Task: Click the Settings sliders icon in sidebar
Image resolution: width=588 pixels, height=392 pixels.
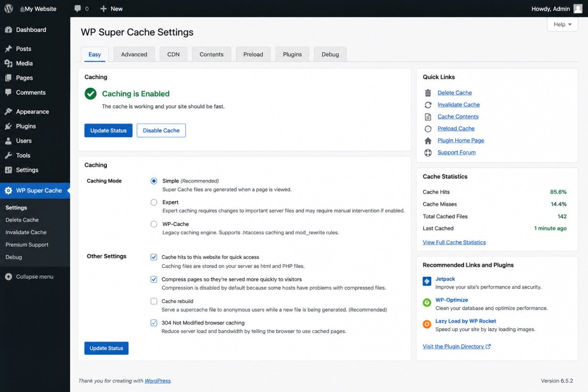Action: (8, 170)
